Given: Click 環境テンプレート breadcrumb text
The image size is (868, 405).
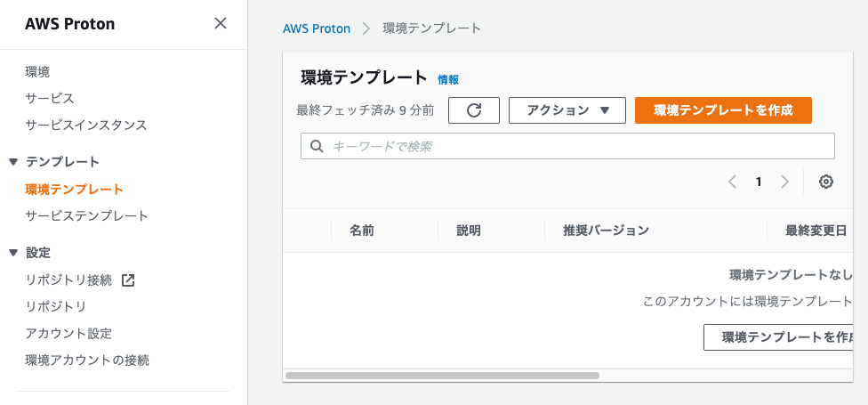Looking at the screenshot, I should point(432,28).
